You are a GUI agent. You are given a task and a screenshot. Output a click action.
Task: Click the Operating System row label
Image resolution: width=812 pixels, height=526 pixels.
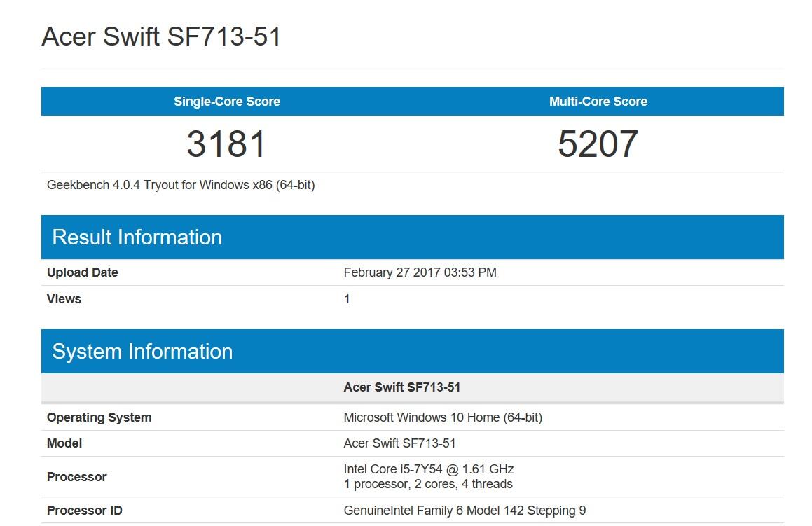tap(99, 417)
